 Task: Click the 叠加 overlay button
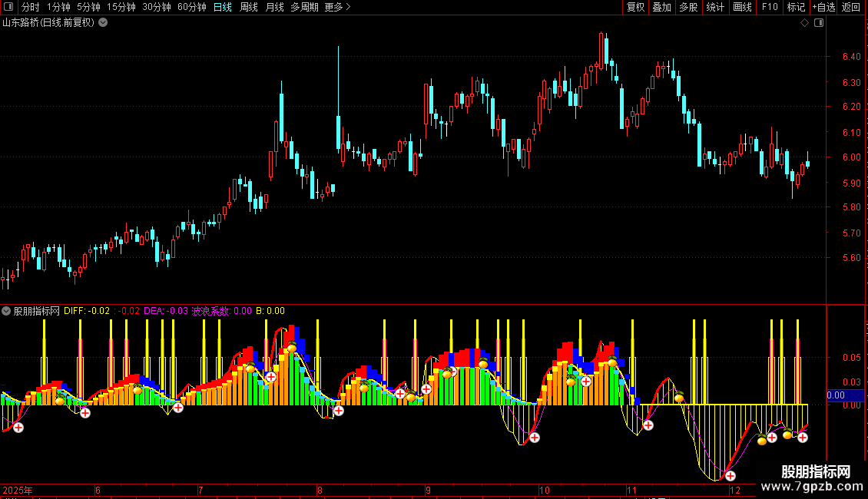coord(661,7)
